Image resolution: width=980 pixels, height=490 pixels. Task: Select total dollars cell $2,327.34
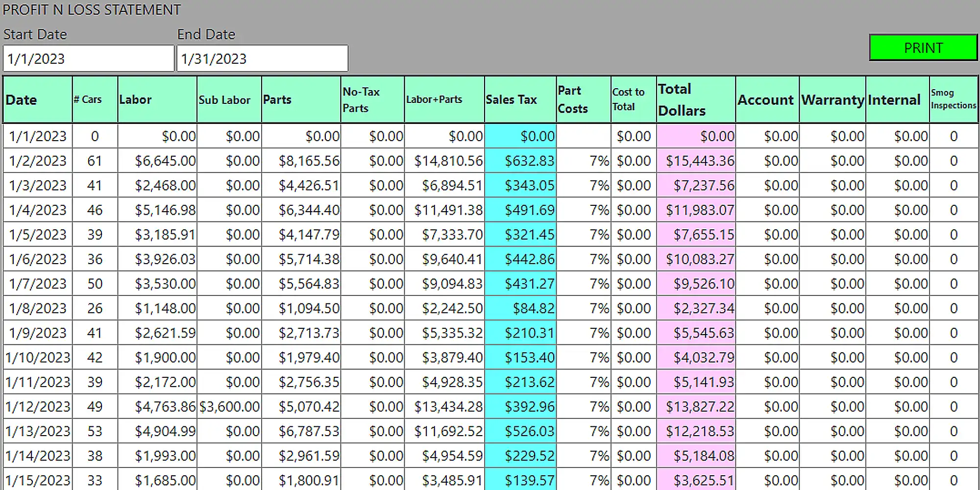click(696, 308)
